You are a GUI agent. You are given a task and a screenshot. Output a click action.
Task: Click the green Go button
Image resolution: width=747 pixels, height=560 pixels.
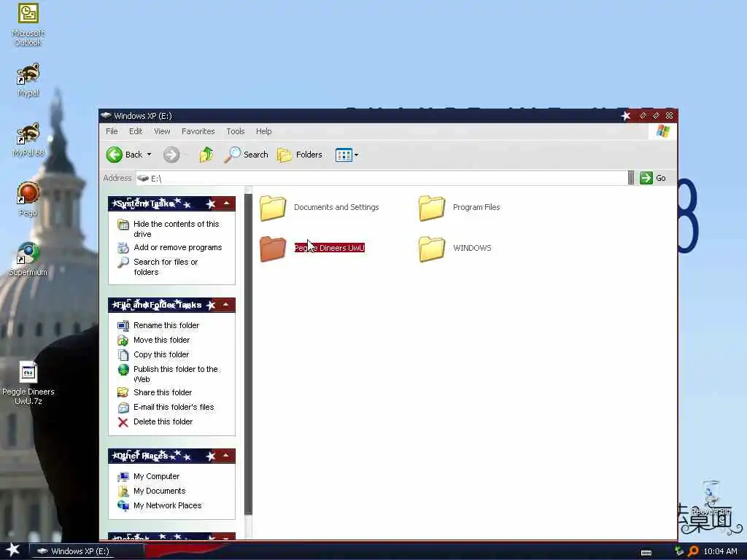(x=653, y=178)
